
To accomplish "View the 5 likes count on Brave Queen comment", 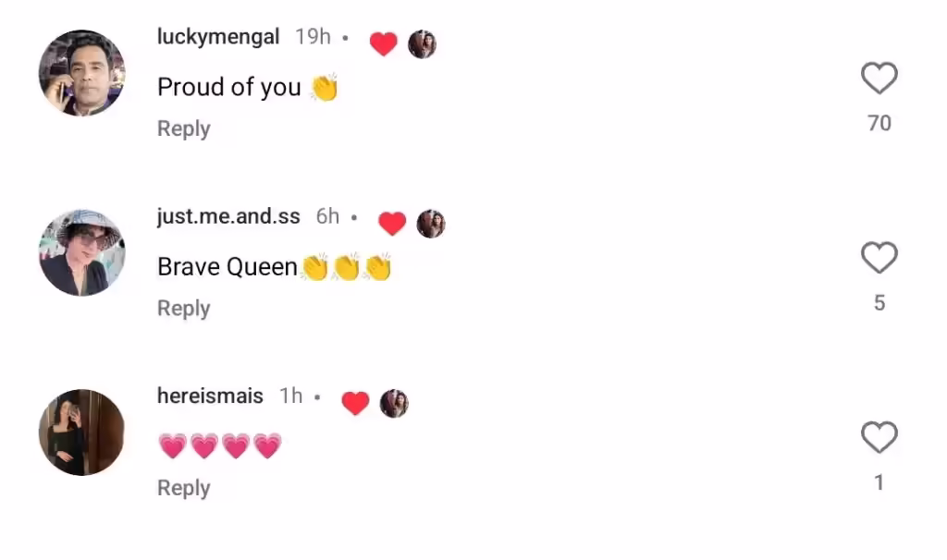I will (x=879, y=303).
